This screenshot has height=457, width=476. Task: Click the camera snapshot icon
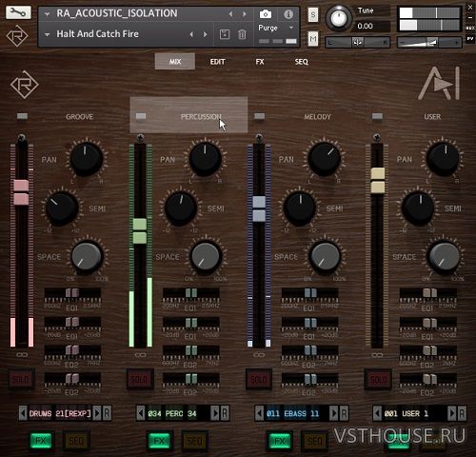(x=266, y=14)
